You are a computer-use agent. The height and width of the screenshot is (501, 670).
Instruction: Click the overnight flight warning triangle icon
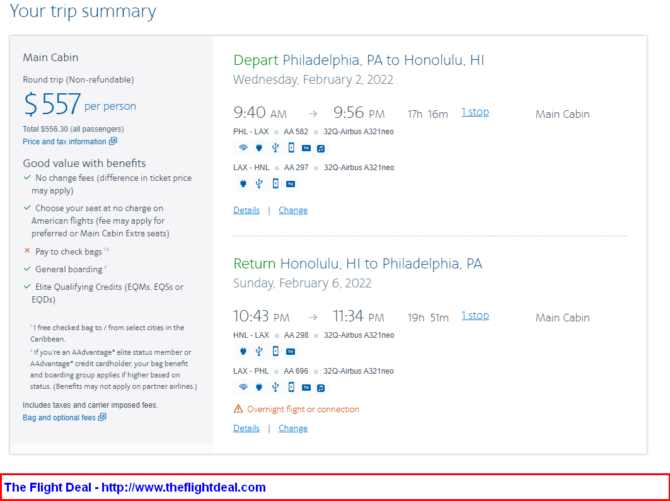coord(238,409)
